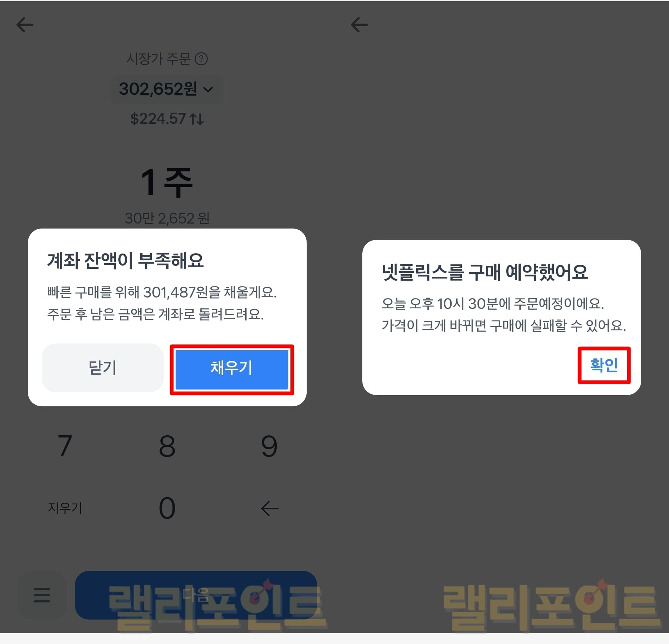
Task: Open the hamburger menu at bottom left
Action: (42, 595)
